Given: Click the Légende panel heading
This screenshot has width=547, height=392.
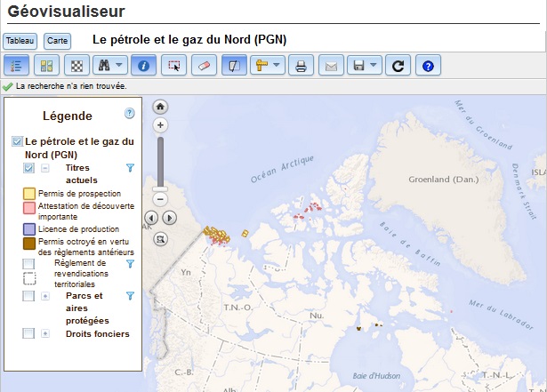Looking at the screenshot, I should click(68, 116).
